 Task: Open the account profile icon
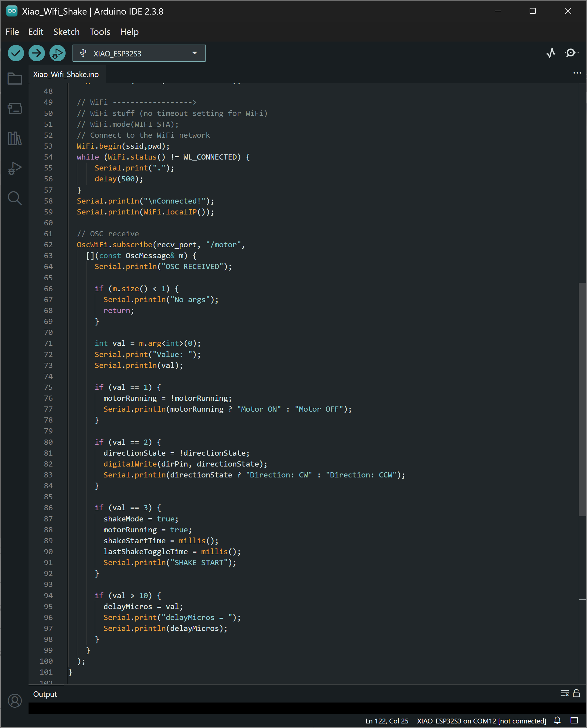[15, 701]
